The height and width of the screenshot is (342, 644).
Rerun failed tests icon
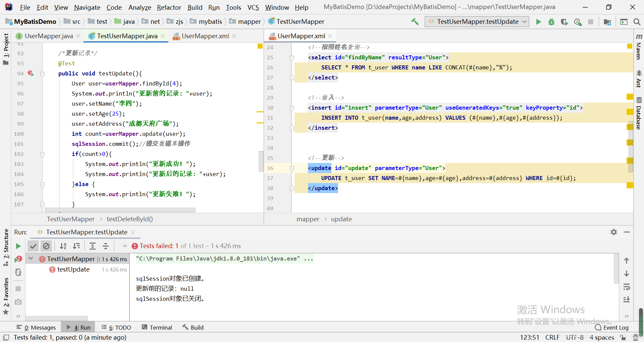tap(18, 259)
